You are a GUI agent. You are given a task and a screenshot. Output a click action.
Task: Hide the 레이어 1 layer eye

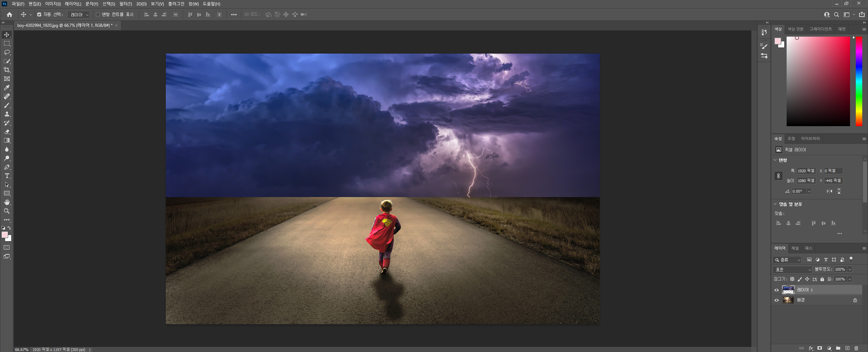(776, 290)
